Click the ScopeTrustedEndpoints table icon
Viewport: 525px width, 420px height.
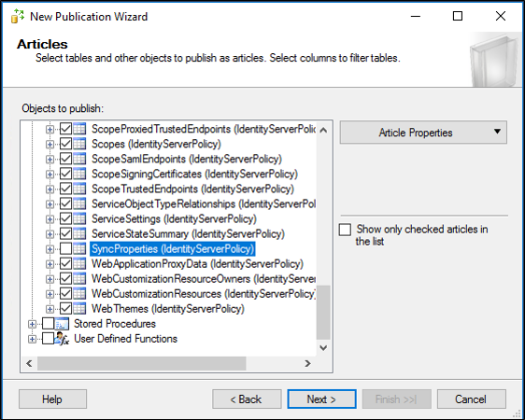click(79, 189)
